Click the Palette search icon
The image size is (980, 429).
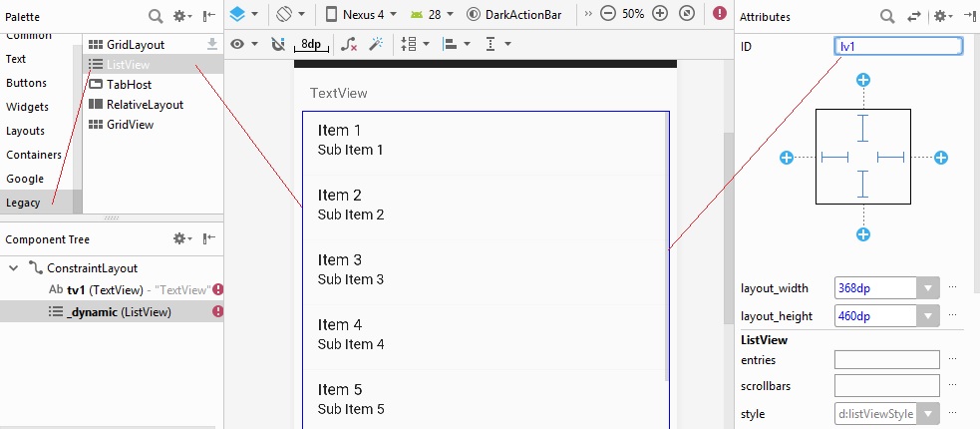coord(156,16)
